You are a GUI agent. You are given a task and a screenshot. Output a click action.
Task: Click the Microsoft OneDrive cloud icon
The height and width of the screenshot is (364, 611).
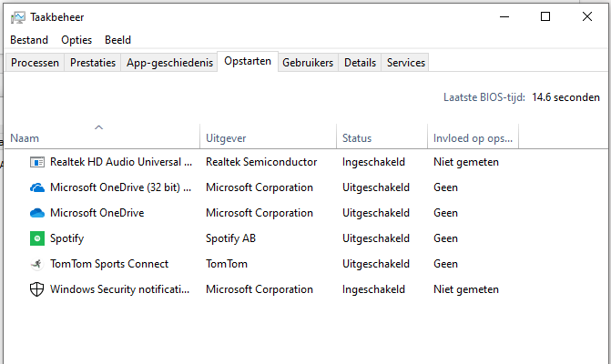pos(37,213)
